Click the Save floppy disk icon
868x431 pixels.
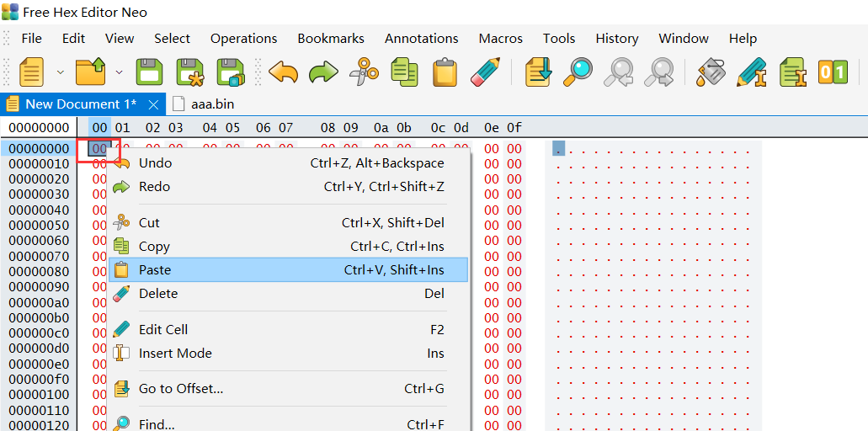[x=149, y=72]
